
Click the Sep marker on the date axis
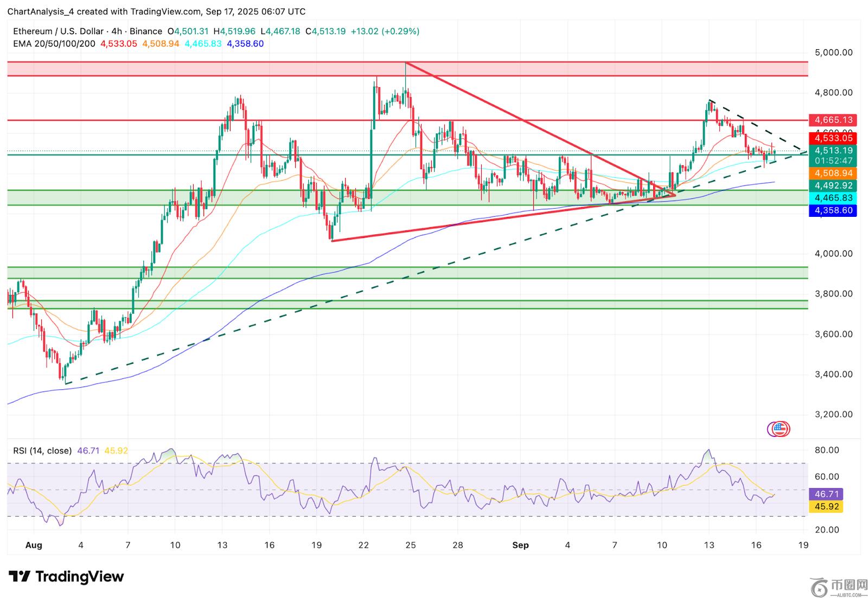(x=520, y=545)
